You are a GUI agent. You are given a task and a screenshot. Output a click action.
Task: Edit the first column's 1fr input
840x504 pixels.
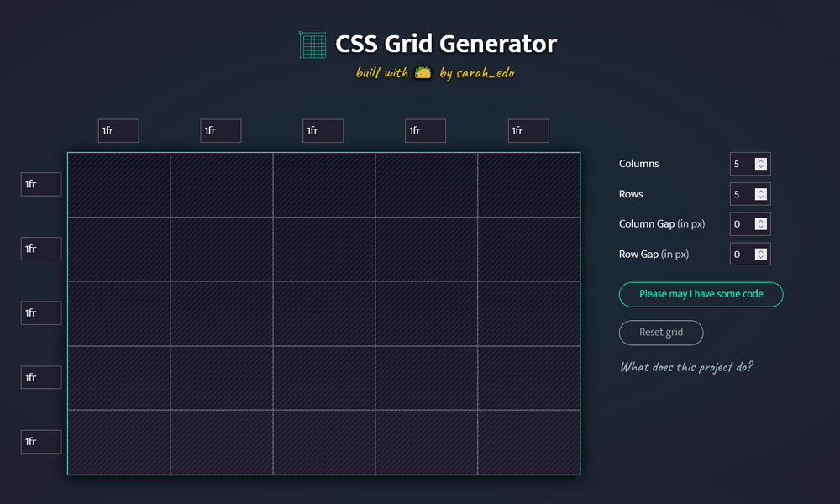pyautogui.click(x=118, y=130)
